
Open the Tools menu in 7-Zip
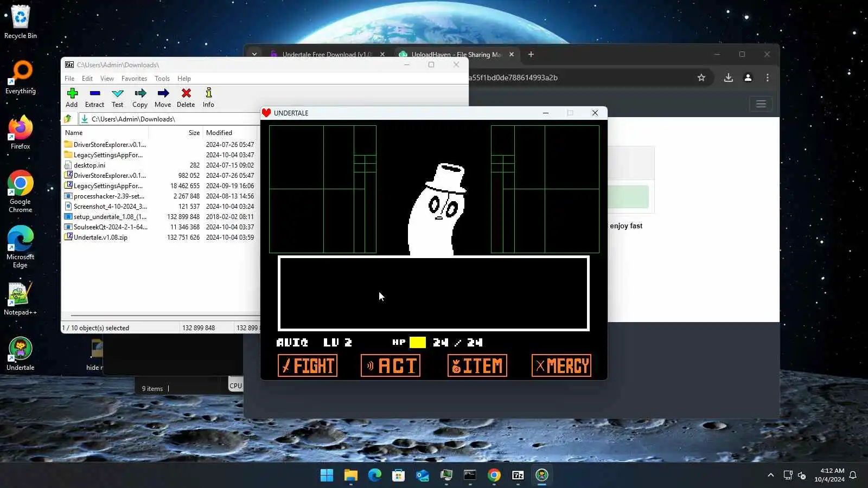click(162, 79)
